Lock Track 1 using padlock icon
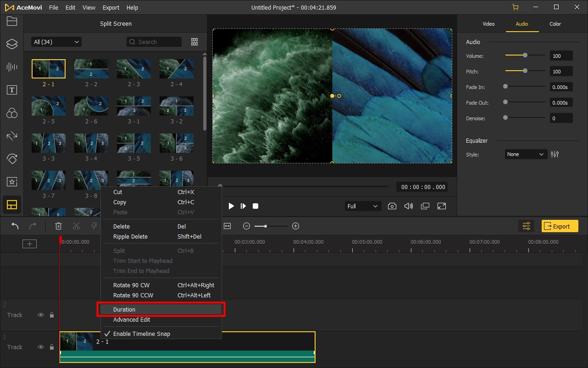588x368 pixels. (52, 347)
